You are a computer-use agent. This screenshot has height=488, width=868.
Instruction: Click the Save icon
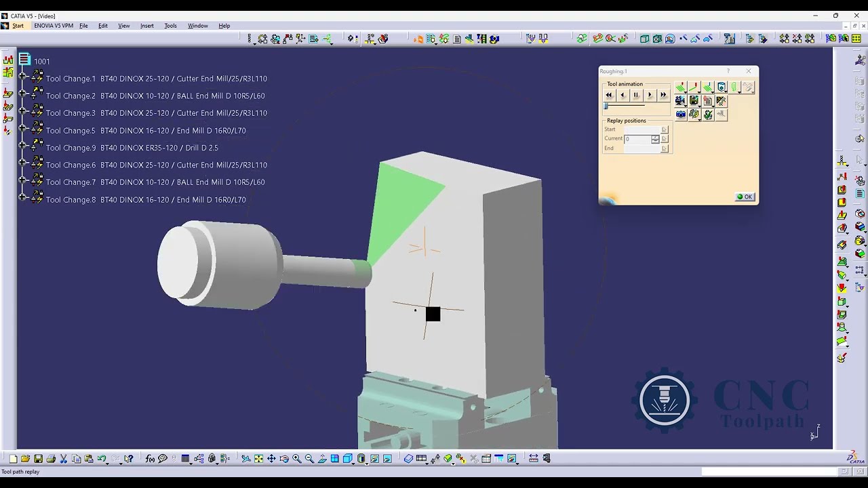38,459
